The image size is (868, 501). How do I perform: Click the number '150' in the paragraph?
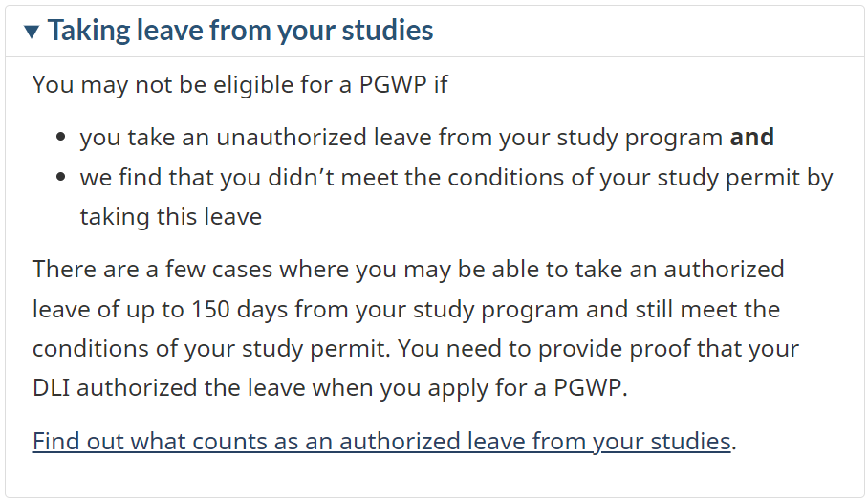[x=210, y=309]
